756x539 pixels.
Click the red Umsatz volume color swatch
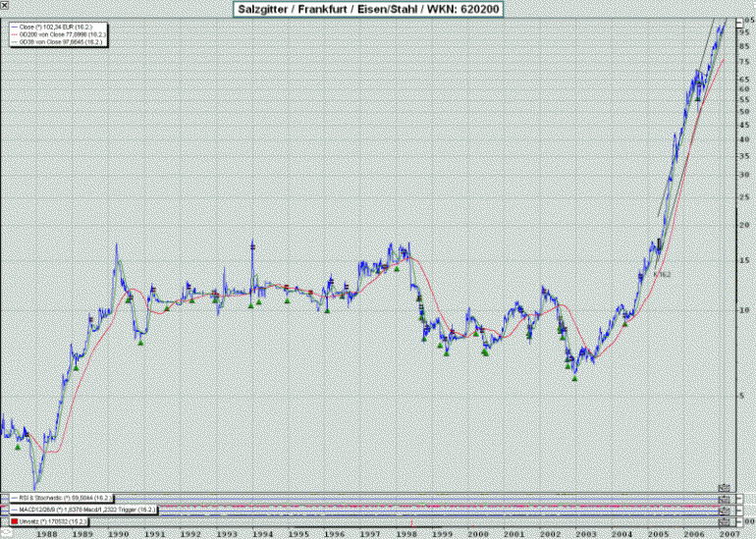pos(13,521)
